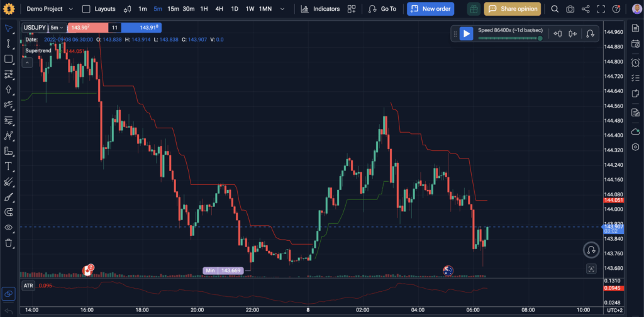Pick the arrow marker tool
Viewport: 644px width, 317px height.
[x=8, y=89]
